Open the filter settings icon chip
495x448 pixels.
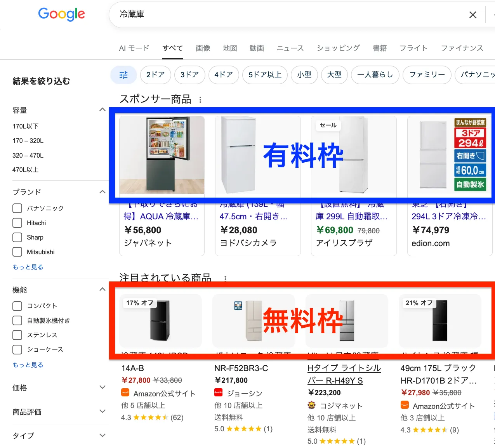123,75
